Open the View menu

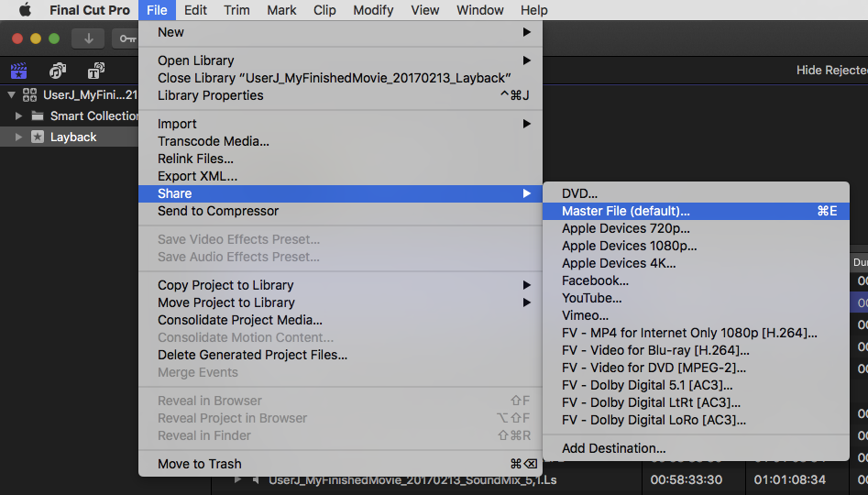pos(424,10)
